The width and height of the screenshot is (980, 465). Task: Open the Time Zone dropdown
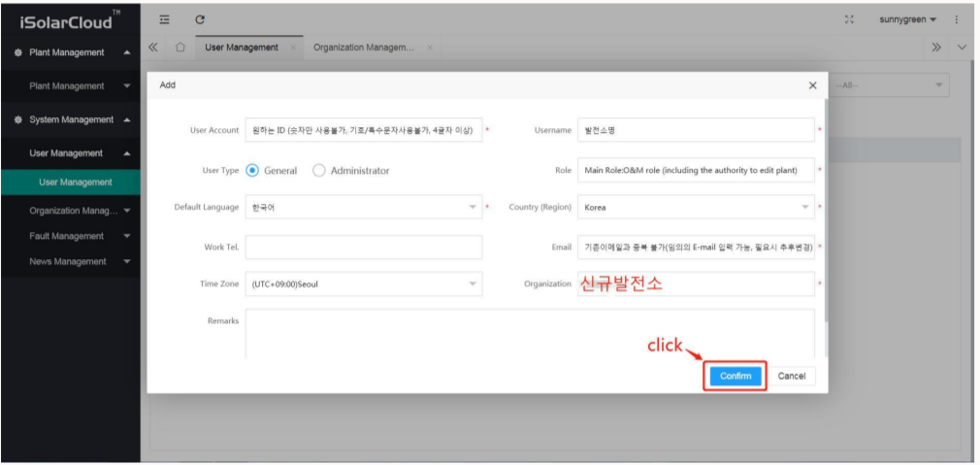pos(364,284)
